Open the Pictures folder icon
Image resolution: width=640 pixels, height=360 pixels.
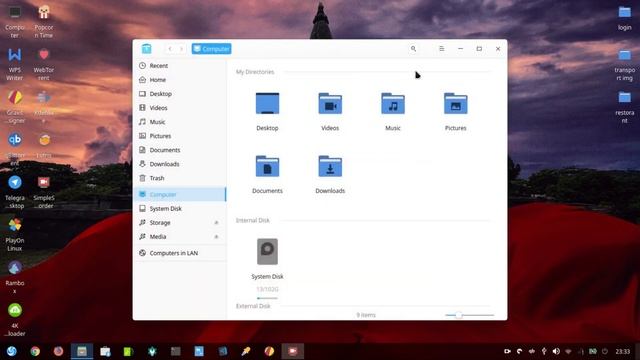pos(456,104)
